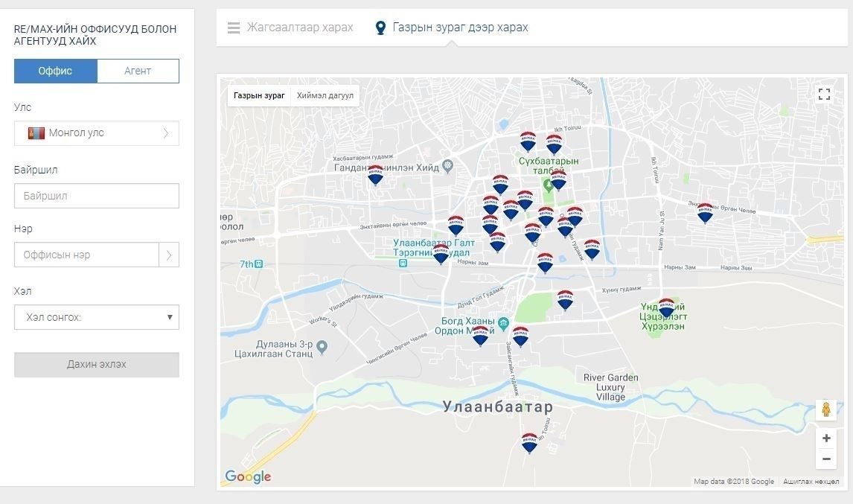The height and width of the screenshot is (504, 853).
Task: Click the 7th station transit icon
Action: pyautogui.click(x=259, y=264)
